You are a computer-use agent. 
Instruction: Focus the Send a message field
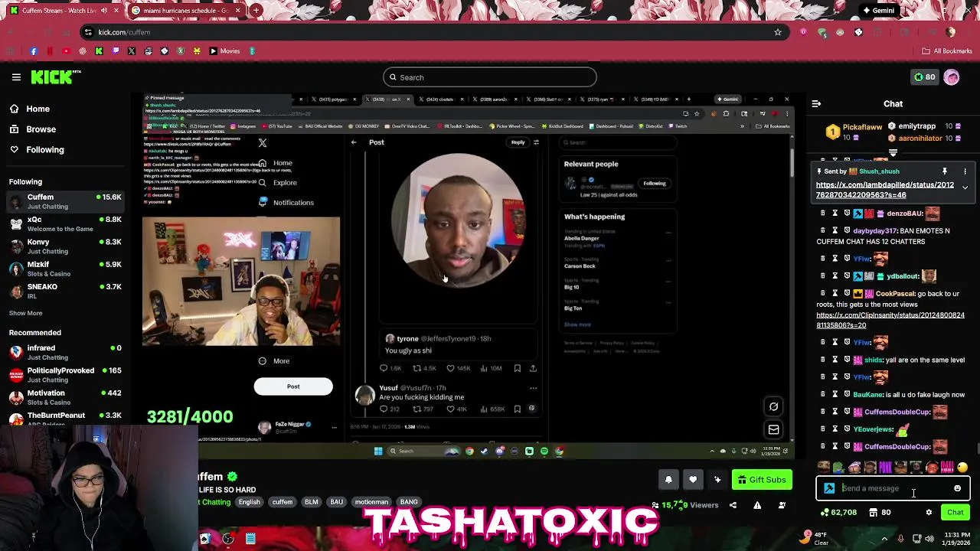click(893, 488)
